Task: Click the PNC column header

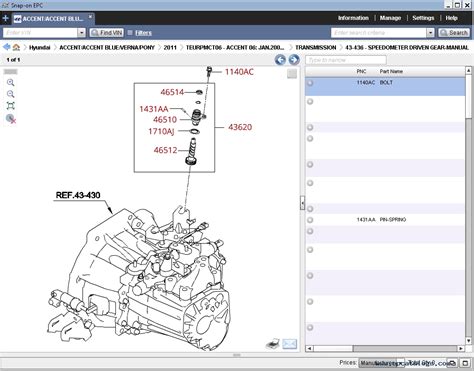Action: (361, 71)
